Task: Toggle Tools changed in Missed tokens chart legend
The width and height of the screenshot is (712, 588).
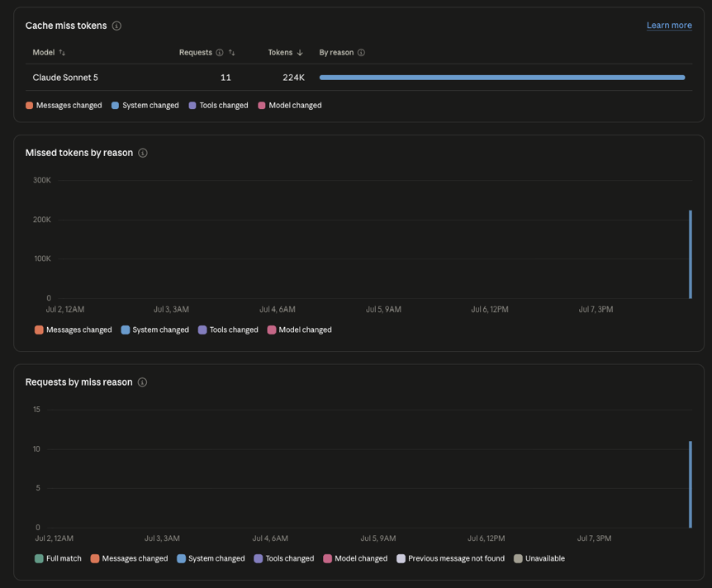Action: (x=228, y=330)
